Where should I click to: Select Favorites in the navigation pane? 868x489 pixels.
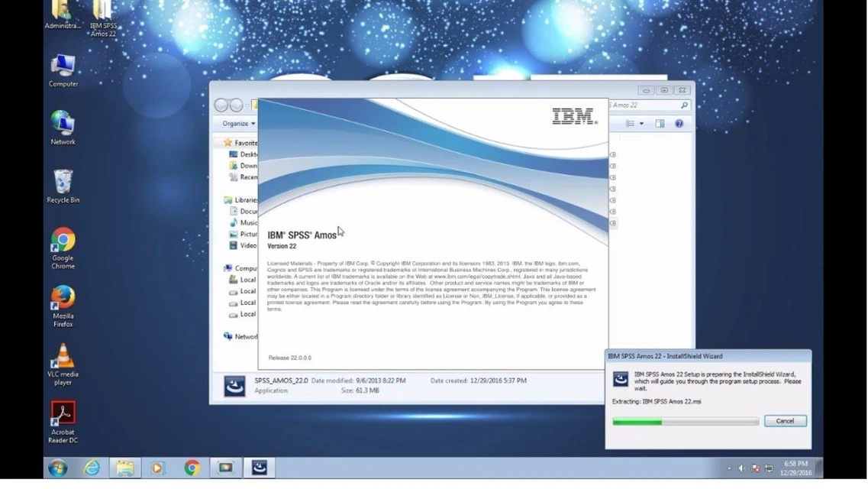tap(240, 143)
